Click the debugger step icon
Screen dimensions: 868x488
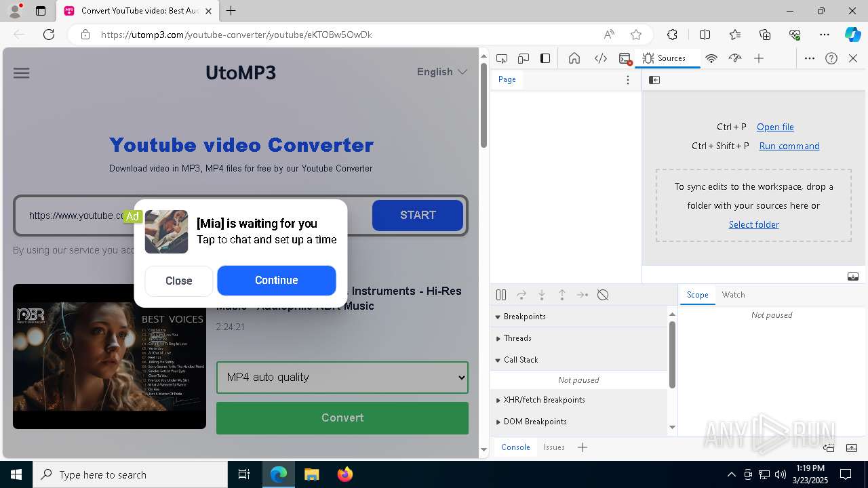pyautogui.click(x=583, y=295)
